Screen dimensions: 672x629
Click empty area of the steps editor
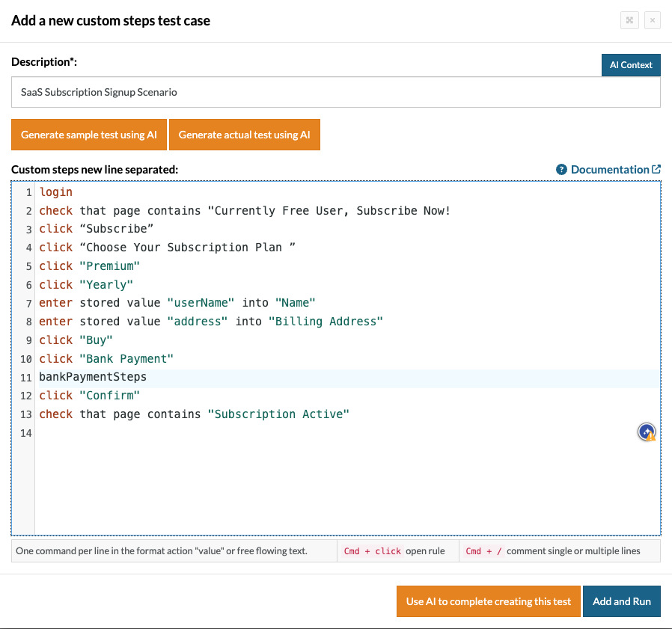(x=337, y=486)
